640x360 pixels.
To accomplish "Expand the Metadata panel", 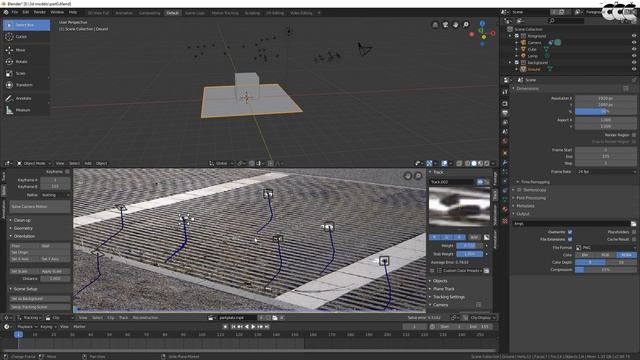I will [x=525, y=206].
